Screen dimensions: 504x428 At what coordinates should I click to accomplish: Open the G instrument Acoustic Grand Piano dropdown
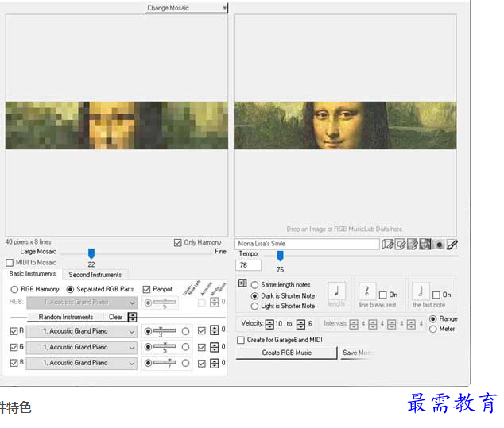(82, 348)
